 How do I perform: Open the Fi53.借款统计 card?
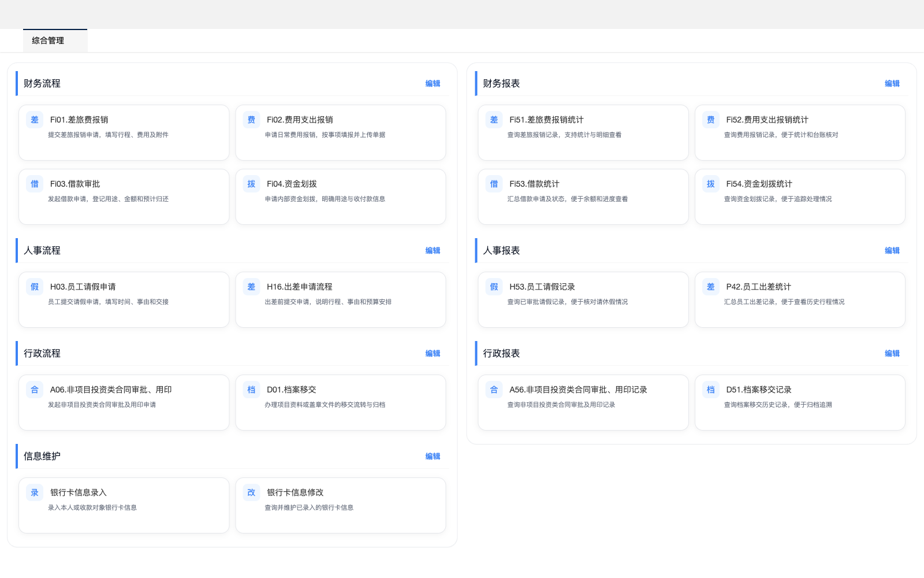coord(583,196)
